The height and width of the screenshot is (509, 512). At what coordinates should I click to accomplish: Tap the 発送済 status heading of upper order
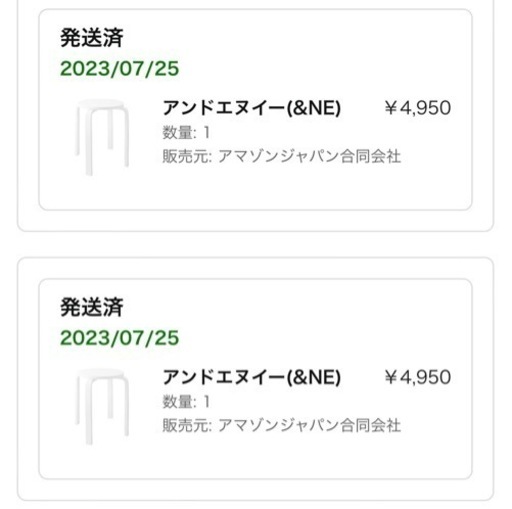[x=92, y=37]
